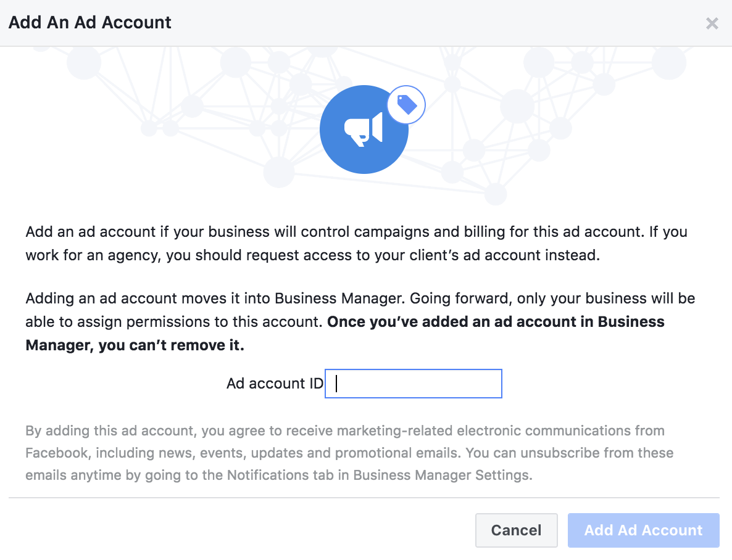732x560 pixels.
Task: Click the "Ad account ID" field label
Action: (275, 383)
